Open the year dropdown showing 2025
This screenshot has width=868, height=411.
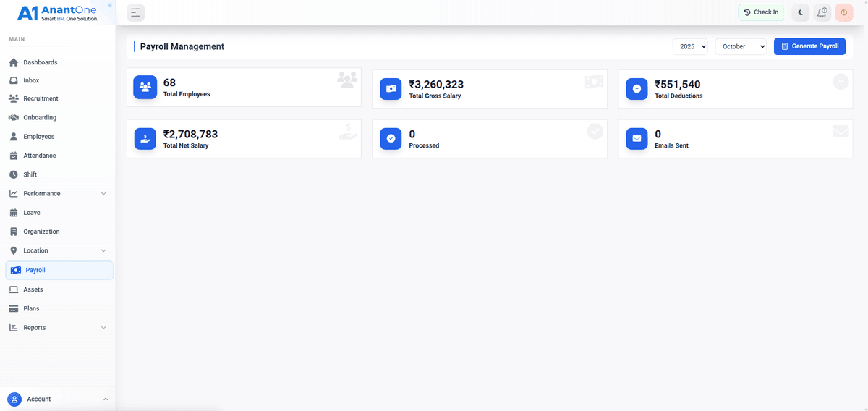690,46
